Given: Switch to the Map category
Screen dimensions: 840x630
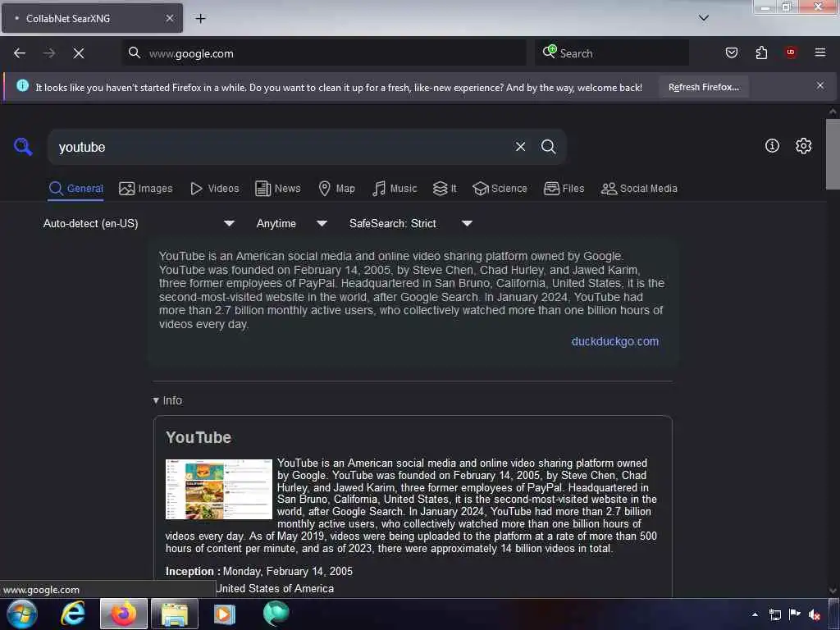Looking at the screenshot, I should [336, 189].
